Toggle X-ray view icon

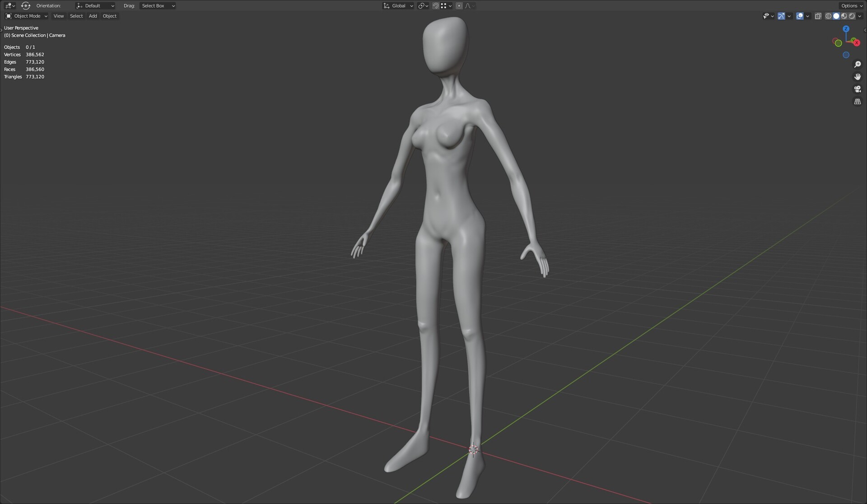818,16
